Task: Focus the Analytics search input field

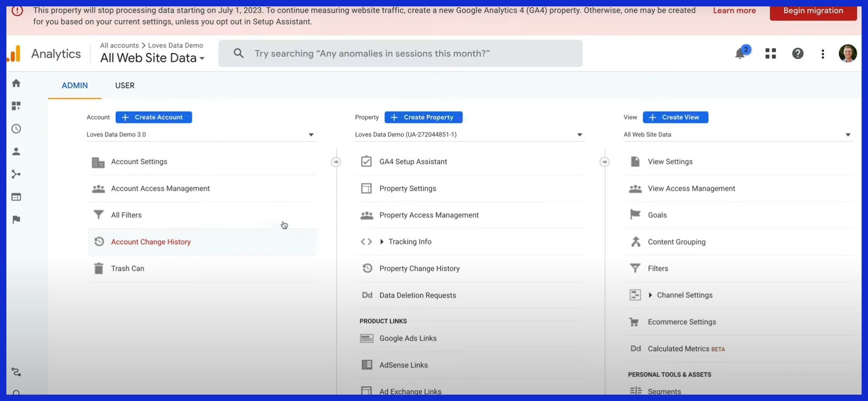Action: coord(400,53)
